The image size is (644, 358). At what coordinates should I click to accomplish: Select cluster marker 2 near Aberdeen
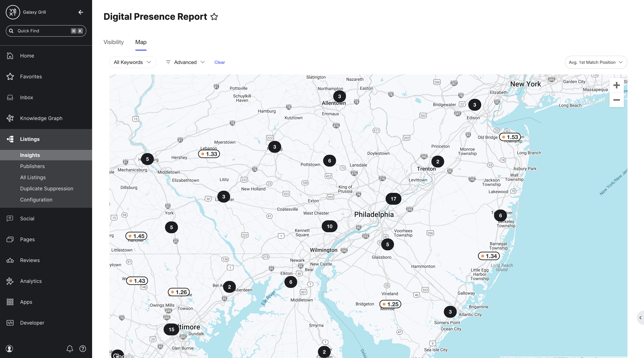230,287
